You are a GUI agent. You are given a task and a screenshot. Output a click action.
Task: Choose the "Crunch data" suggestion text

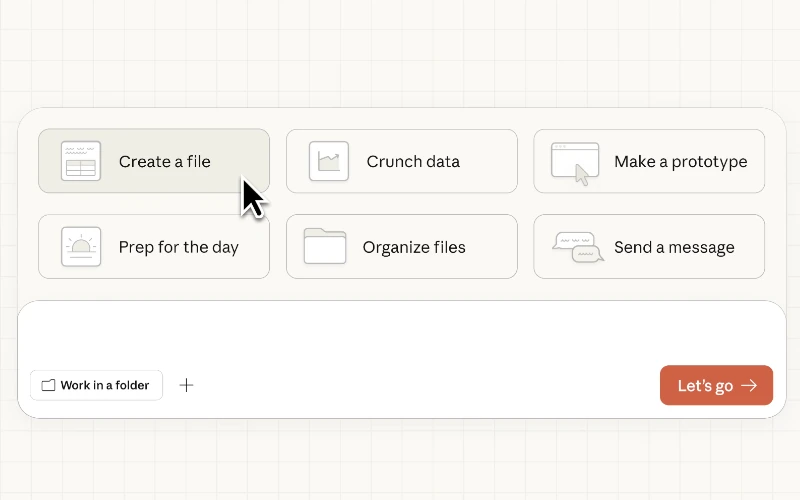tap(413, 161)
